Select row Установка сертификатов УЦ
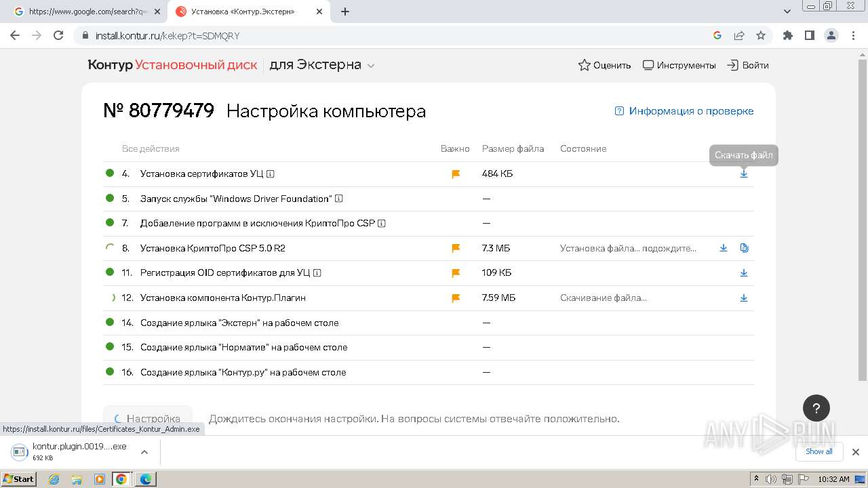The image size is (868, 488). [x=428, y=174]
